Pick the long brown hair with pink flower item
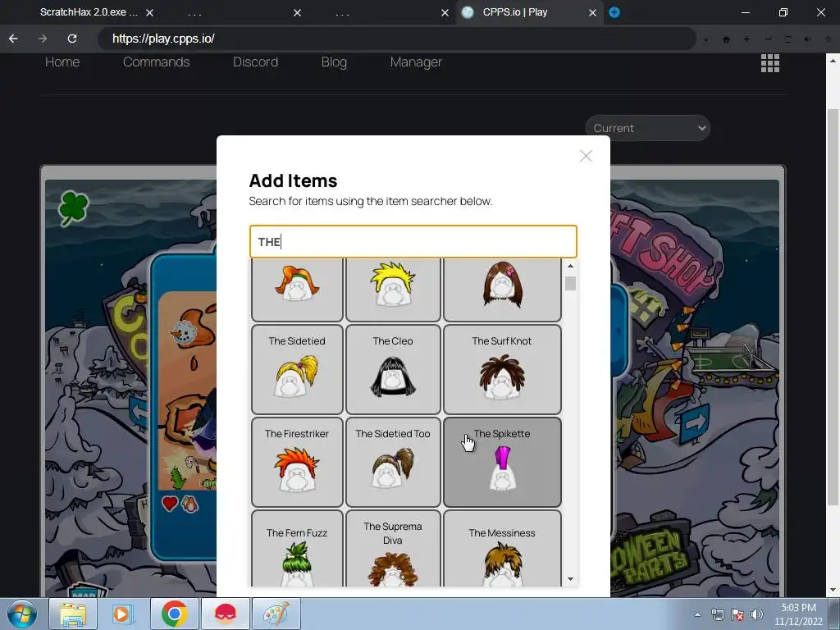The image size is (840, 630). (502, 290)
